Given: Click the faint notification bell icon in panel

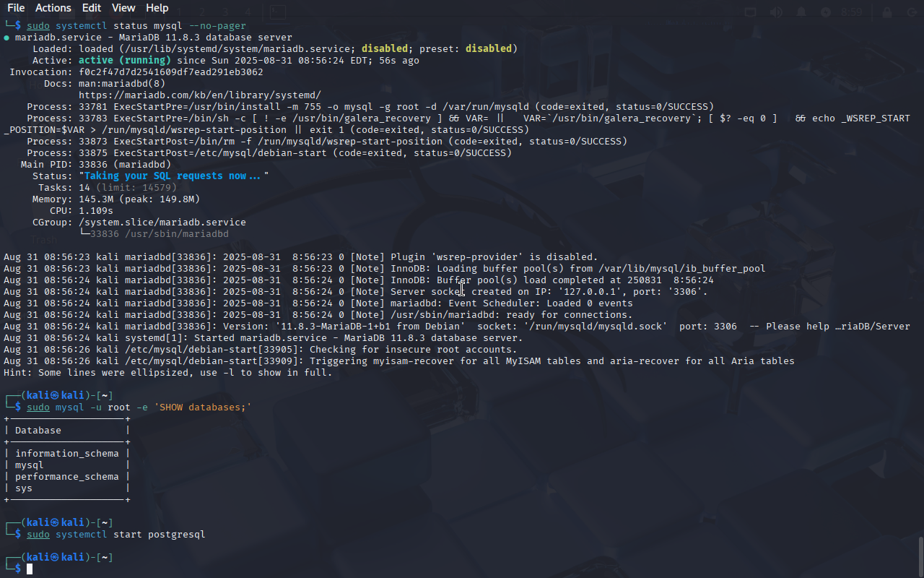Looking at the screenshot, I should click(801, 12).
